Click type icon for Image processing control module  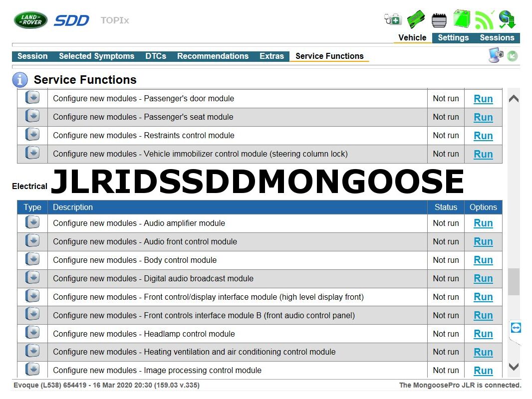32,370
